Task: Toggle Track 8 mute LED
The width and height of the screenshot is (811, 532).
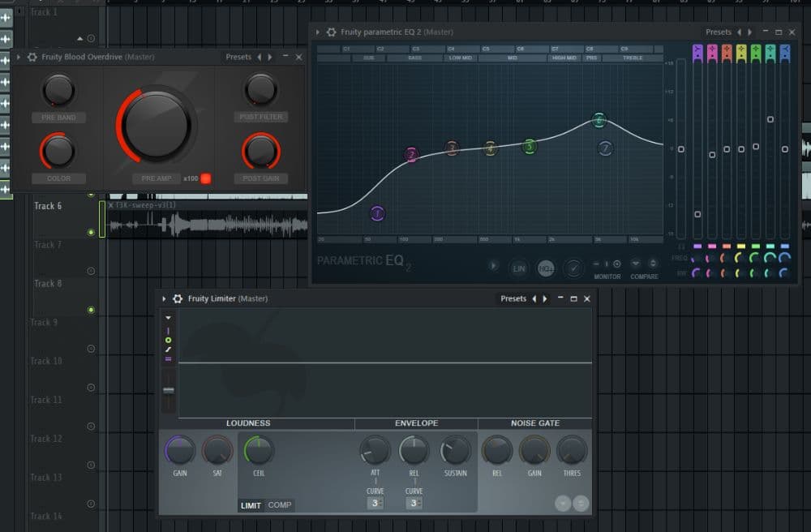Action: pyautogui.click(x=91, y=310)
